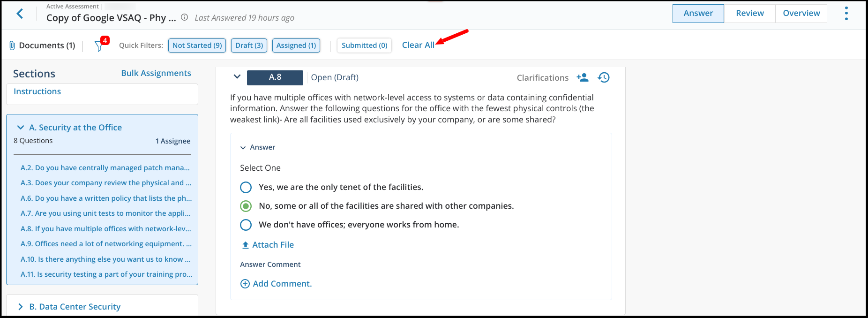Assign a user via the add-person Clarifications icon

click(x=583, y=77)
